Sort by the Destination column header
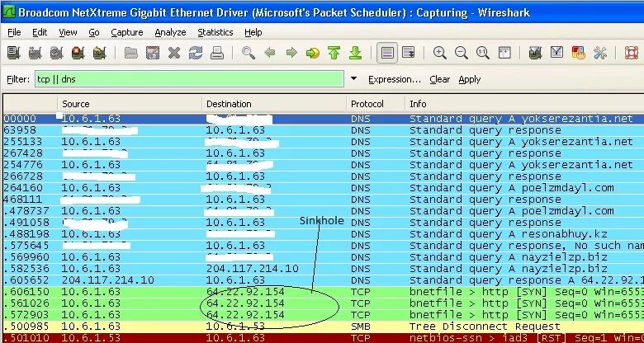This screenshot has width=644, height=343. point(274,104)
